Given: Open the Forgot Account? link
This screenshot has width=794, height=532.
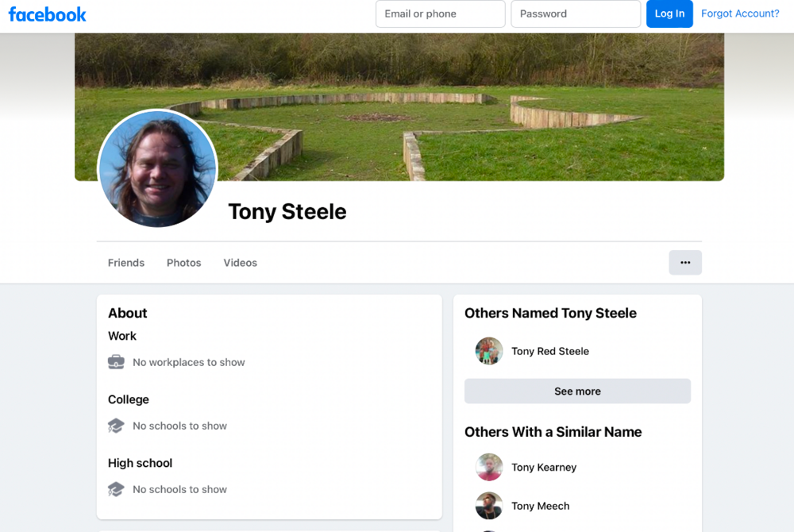Looking at the screenshot, I should pyautogui.click(x=740, y=13).
